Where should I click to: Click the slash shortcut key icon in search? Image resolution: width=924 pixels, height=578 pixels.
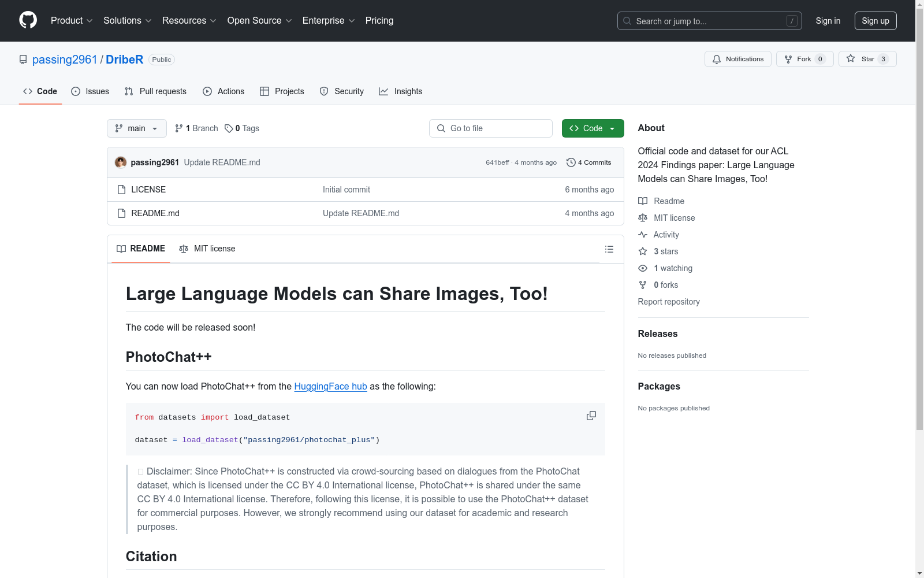792,21
